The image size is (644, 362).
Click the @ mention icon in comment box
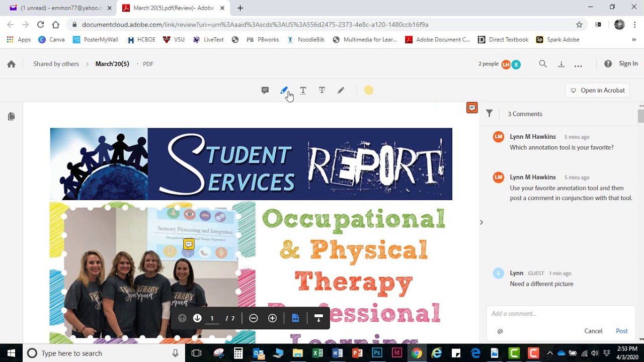[500, 331]
